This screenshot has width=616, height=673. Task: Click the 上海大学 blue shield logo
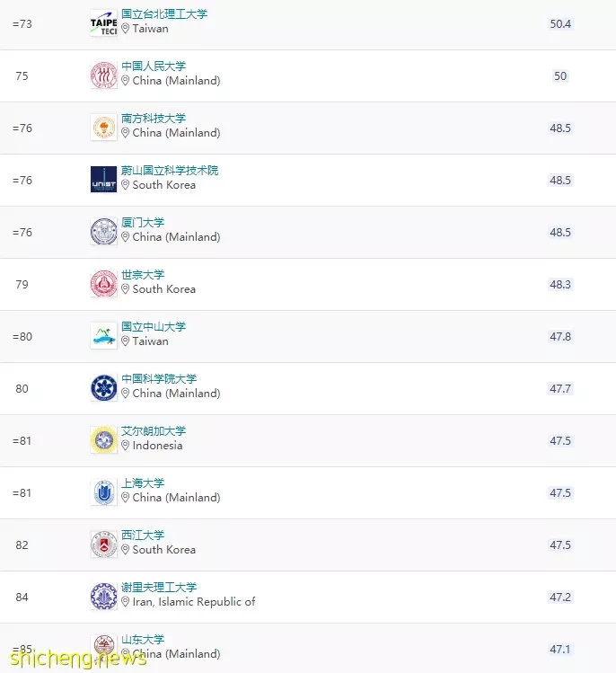click(104, 491)
